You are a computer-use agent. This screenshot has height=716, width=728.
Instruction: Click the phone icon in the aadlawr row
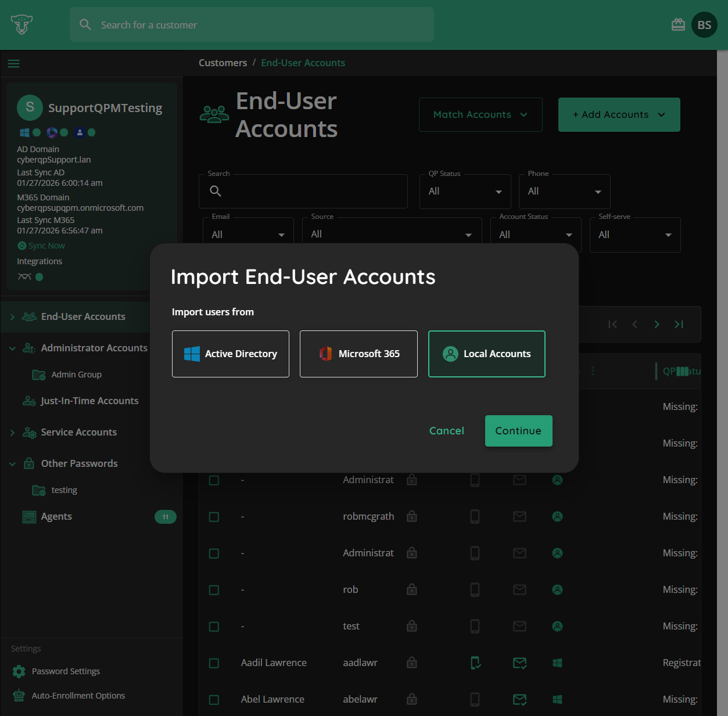click(475, 663)
